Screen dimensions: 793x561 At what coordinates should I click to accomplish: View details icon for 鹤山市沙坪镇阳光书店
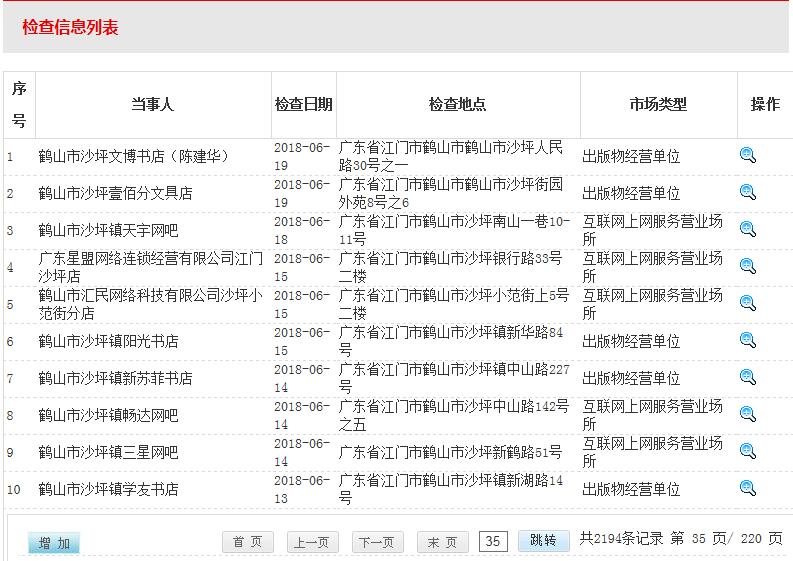pos(747,340)
